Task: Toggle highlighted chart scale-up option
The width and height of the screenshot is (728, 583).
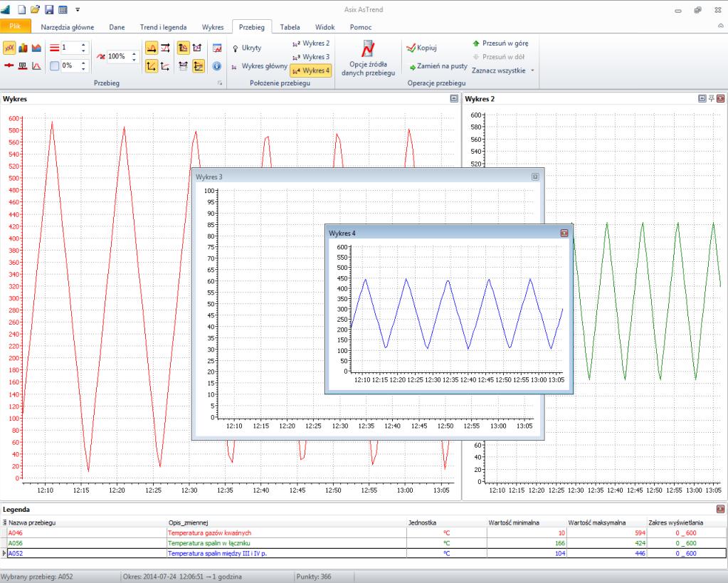Action: coord(184,48)
